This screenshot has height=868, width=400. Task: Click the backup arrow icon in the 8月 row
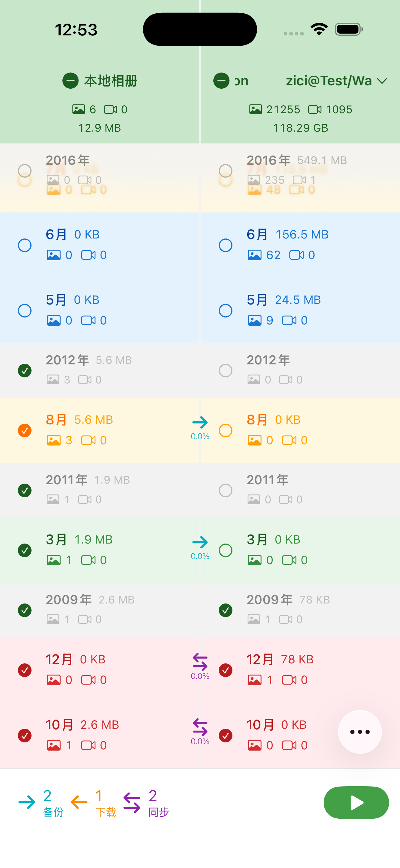click(200, 422)
